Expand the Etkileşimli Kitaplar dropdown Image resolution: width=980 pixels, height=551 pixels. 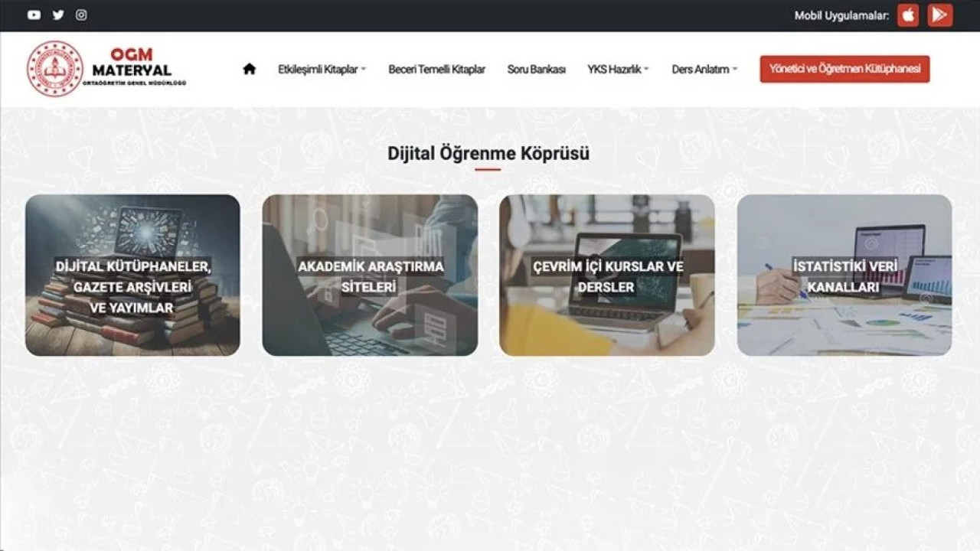click(x=322, y=69)
